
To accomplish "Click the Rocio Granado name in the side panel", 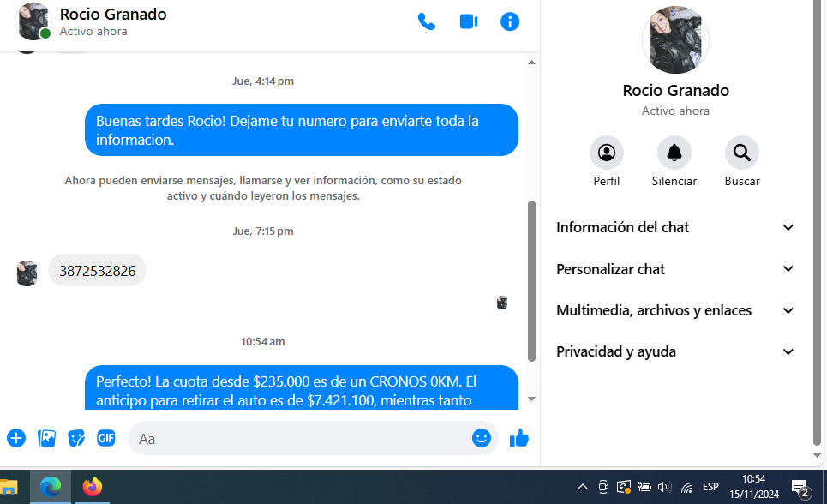I will pos(675,90).
